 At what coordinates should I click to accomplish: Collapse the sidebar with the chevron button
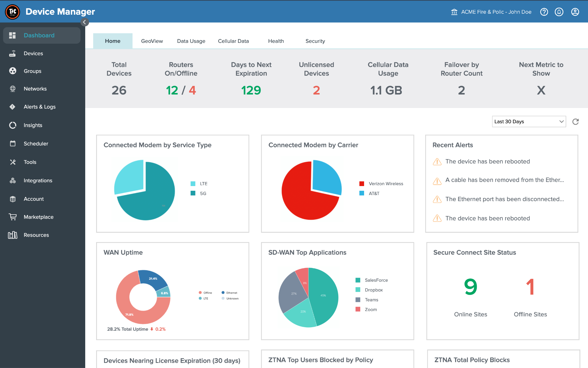coord(85,22)
